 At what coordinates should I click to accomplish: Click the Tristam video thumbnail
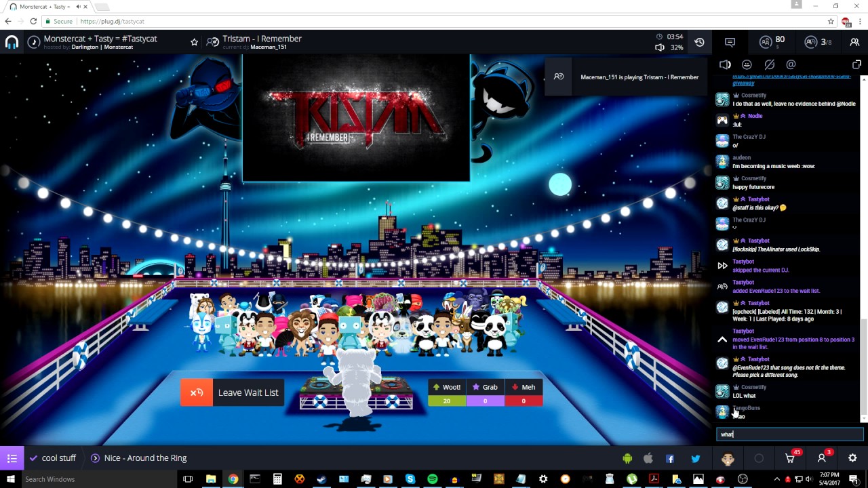coord(356,118)
